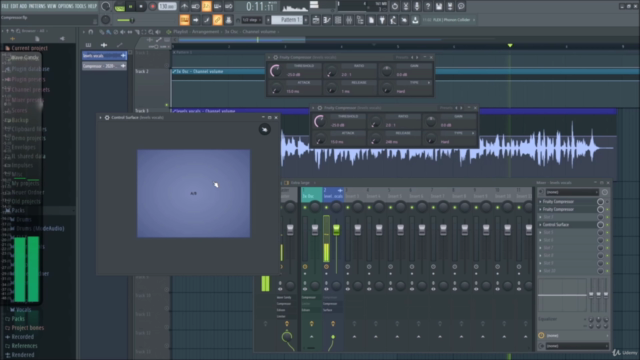Click the highlighted countdown toolbar icon
This screenshot has width=640, height=360.
[207, 6]
